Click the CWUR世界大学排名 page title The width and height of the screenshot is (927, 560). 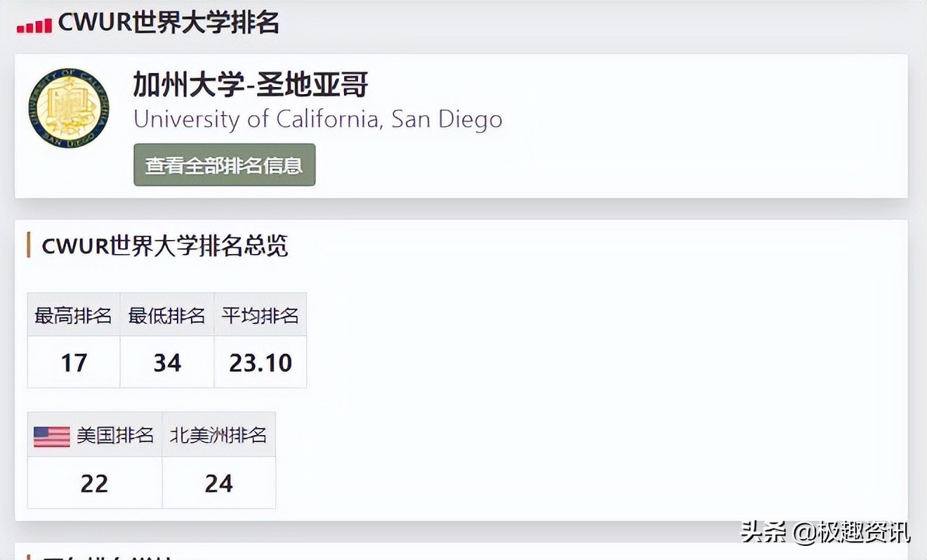coord(169,23)
